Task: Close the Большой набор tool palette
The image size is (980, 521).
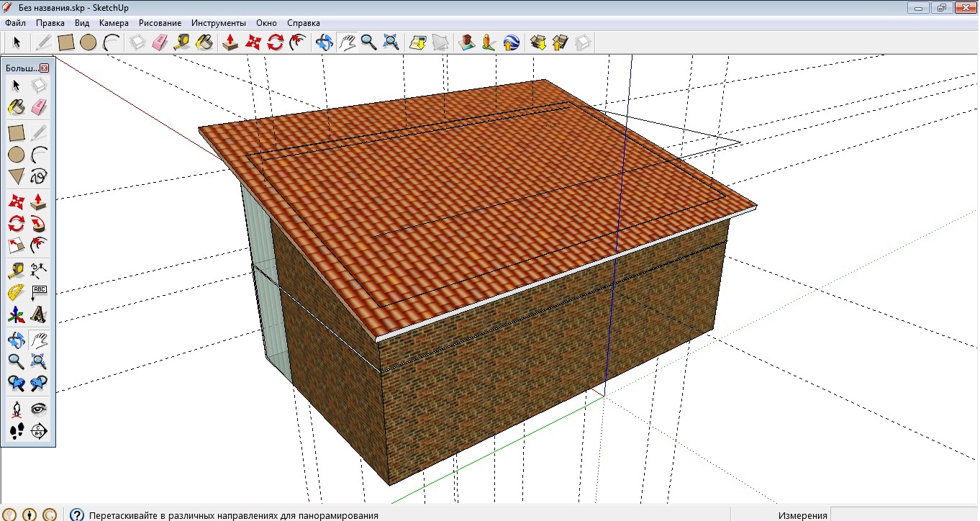Action: click(x=44, y=68)
